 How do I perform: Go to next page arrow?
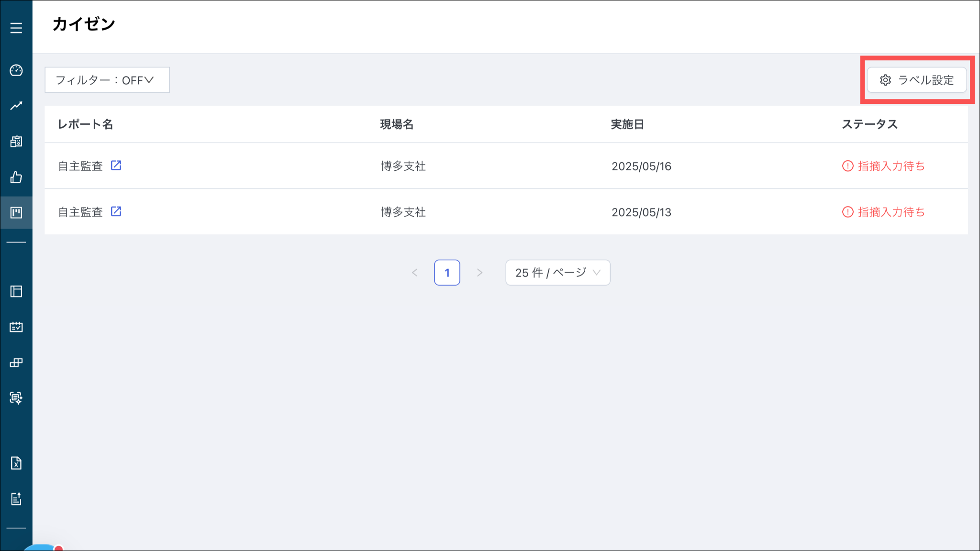(x=479, y=273)
